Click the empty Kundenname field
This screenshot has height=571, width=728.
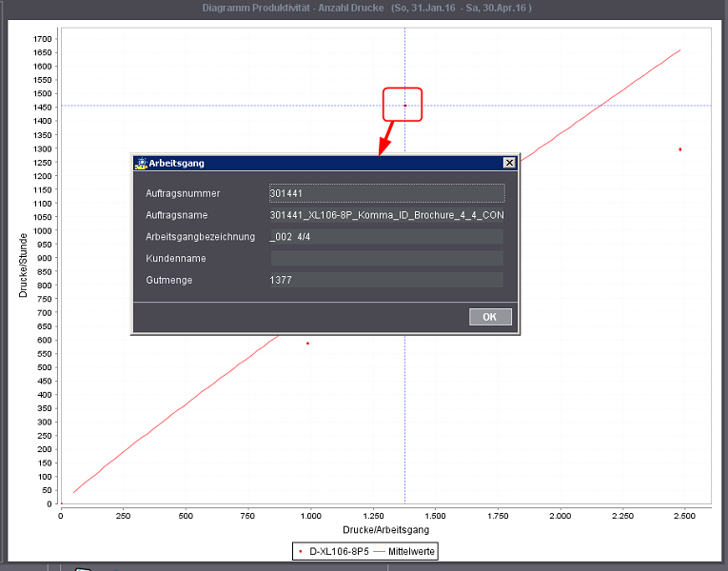coord(386,258)
